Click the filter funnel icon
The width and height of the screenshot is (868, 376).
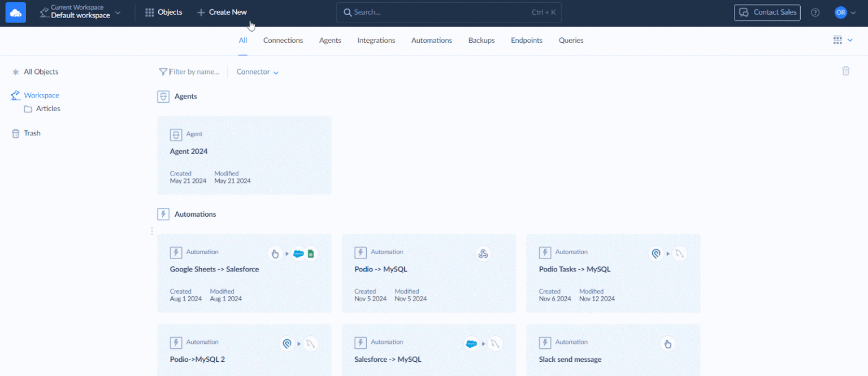point(163,72)
